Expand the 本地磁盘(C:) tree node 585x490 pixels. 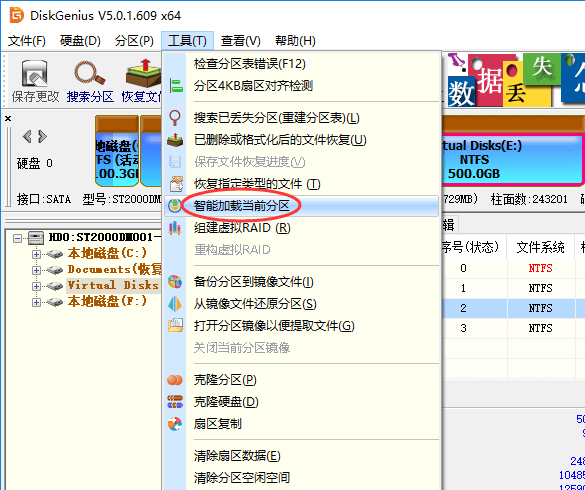[36, 254]
